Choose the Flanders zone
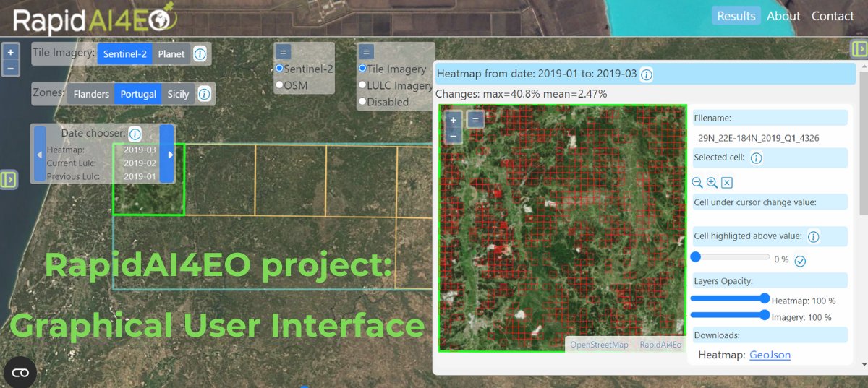 [x=91, y=94]
